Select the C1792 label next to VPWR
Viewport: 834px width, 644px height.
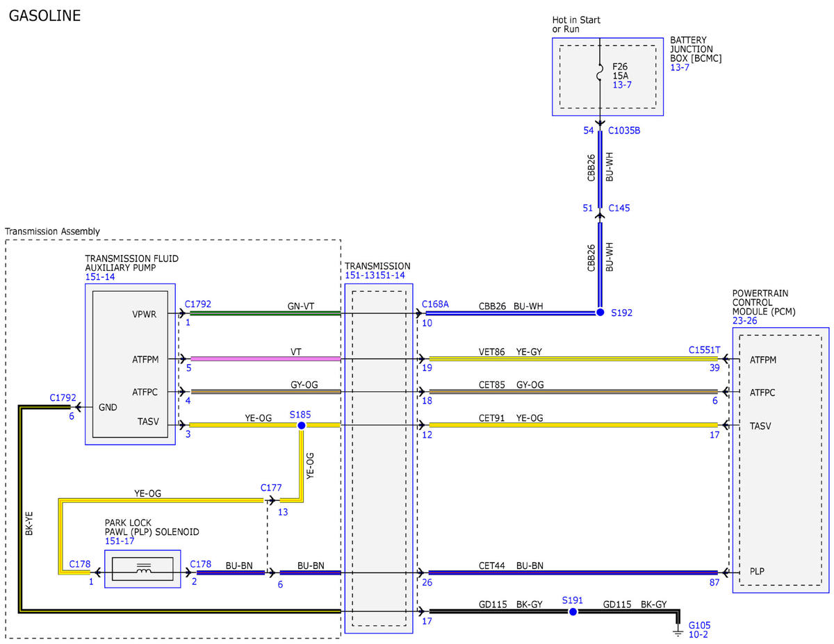198,304
